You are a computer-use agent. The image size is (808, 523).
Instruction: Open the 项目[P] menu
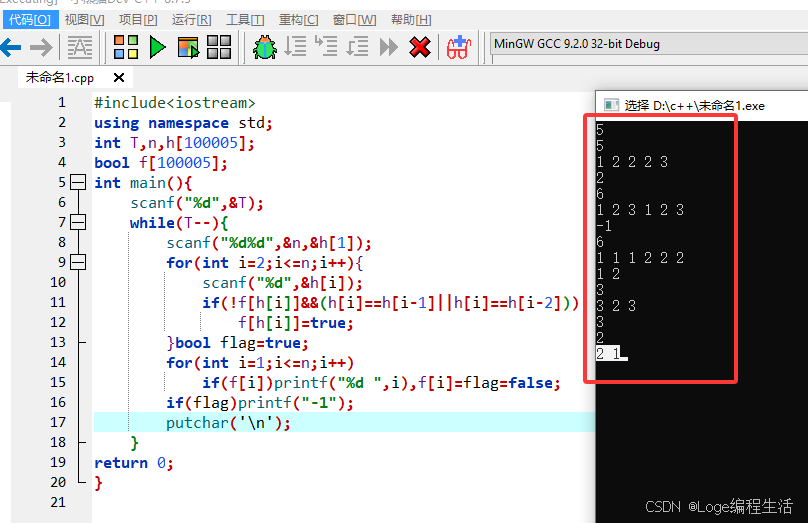(138, 20)
